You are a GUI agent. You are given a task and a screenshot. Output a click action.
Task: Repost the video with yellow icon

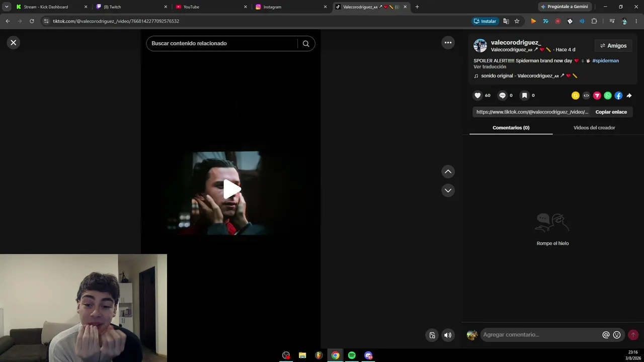[x=576, y=96]
